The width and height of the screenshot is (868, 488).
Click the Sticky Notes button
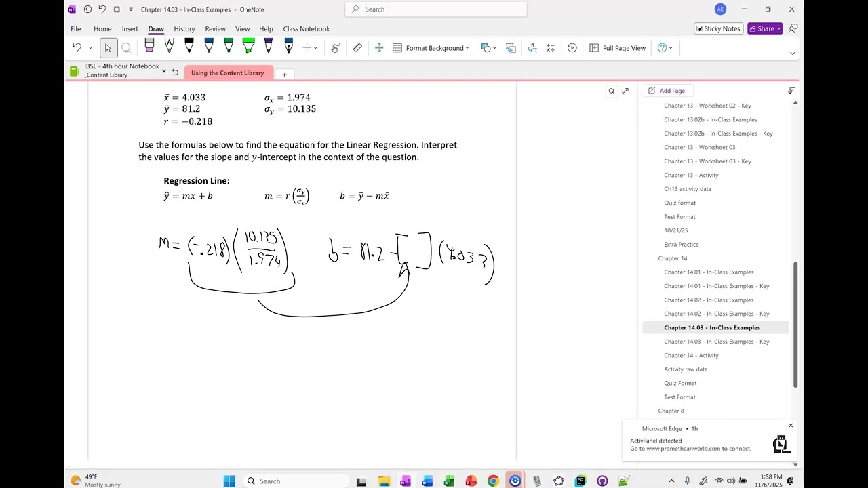717,28
